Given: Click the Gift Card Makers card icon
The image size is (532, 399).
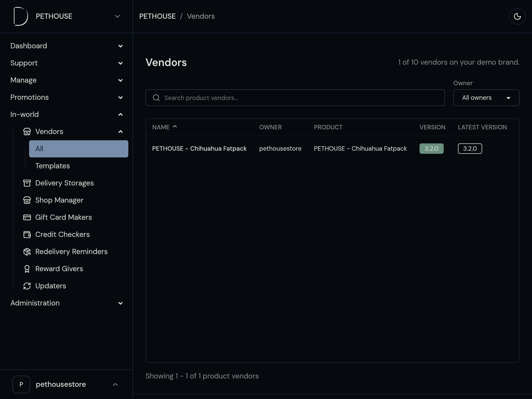Looking at the screenshot, I should 27,217.
